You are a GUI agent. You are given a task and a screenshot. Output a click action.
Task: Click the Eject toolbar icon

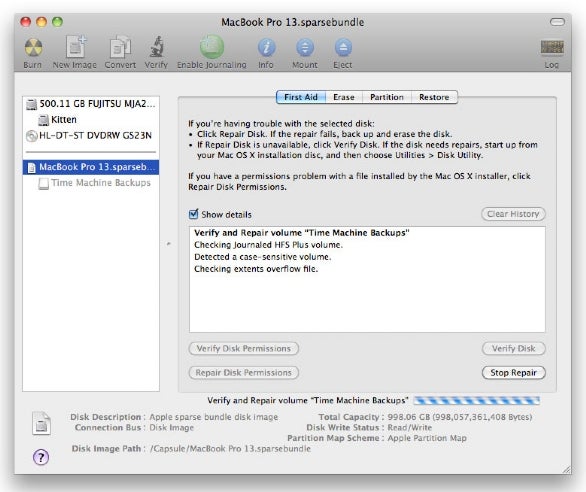[x=343, y=48]
